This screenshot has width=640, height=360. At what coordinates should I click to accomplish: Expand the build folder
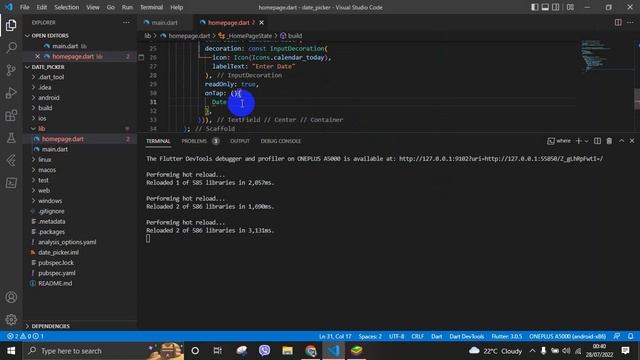[x=45, y=108]
